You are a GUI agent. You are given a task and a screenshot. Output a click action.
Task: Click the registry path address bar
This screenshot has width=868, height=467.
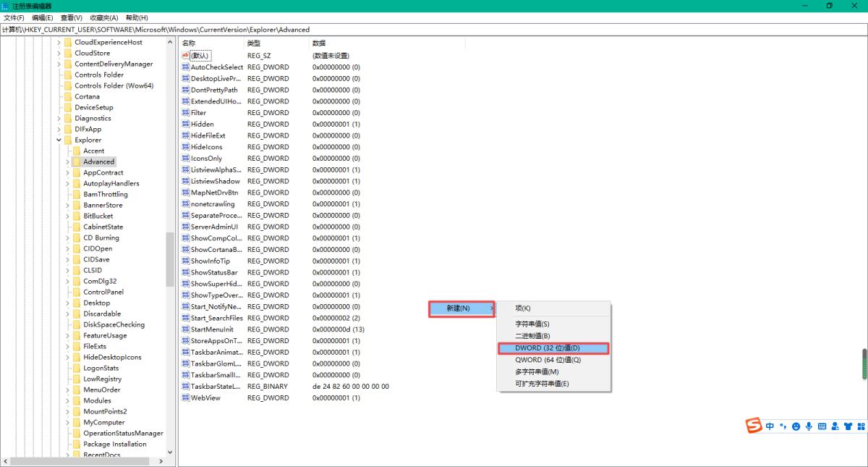click(x=434, y=30)
